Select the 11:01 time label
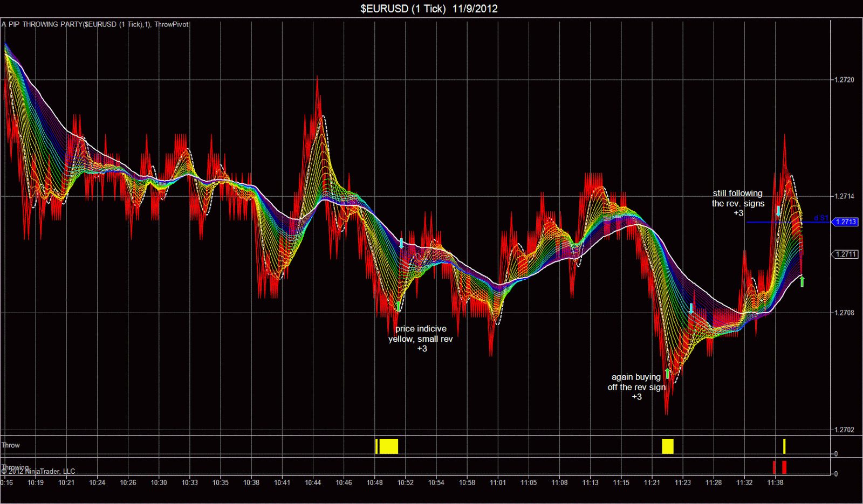 tap(498, 482)
